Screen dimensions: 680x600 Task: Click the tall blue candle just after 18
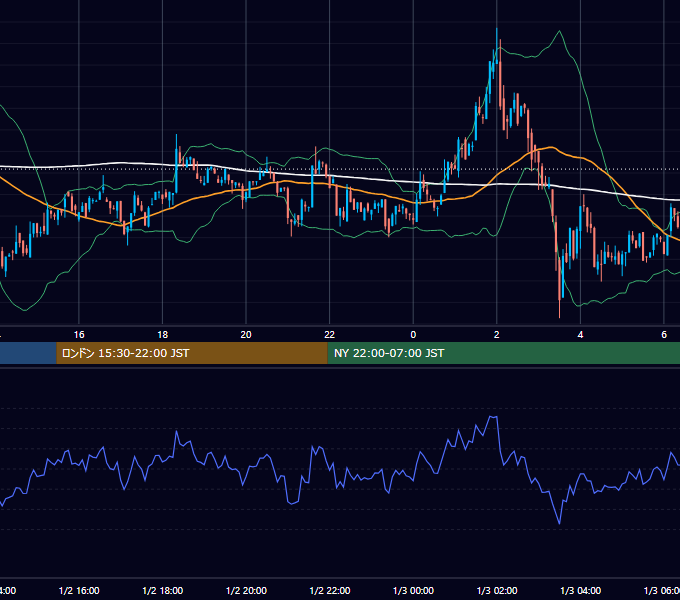pos(177,164)
